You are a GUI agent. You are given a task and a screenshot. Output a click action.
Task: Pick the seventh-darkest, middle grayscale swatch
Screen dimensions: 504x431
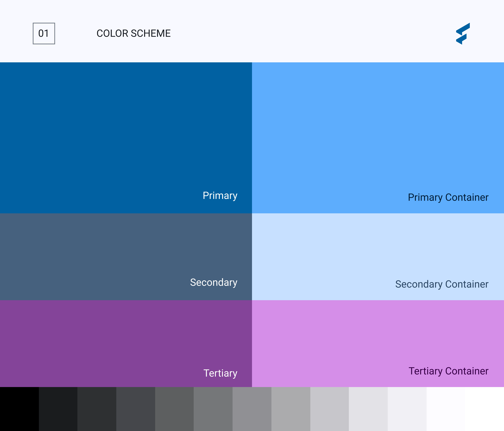(x=252, y=409)
